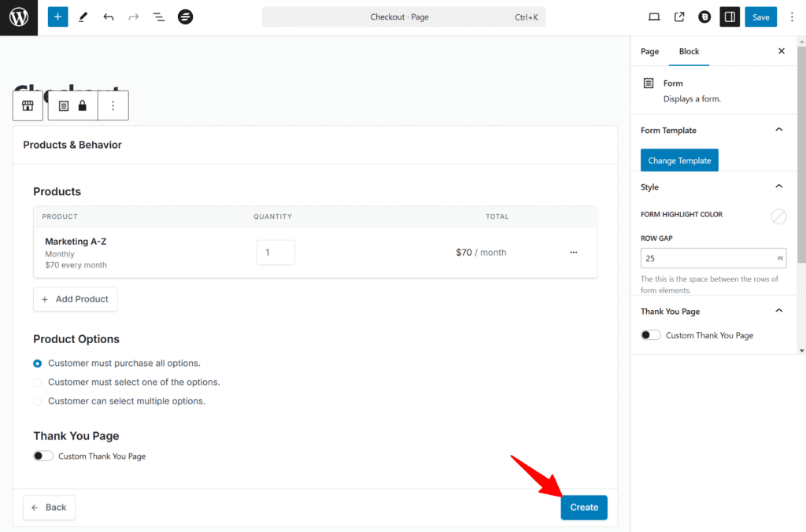Image resolution: width=806 pixels, height=532 pixels.
Task: Collapse the Style section chevron
Action: click(778, 187)
